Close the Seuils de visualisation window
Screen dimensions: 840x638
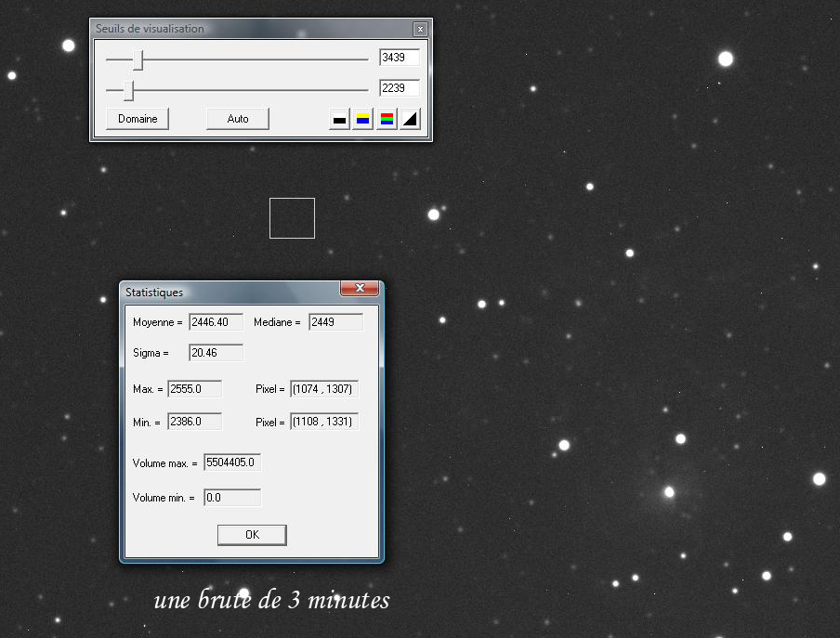tap(421, 29)
